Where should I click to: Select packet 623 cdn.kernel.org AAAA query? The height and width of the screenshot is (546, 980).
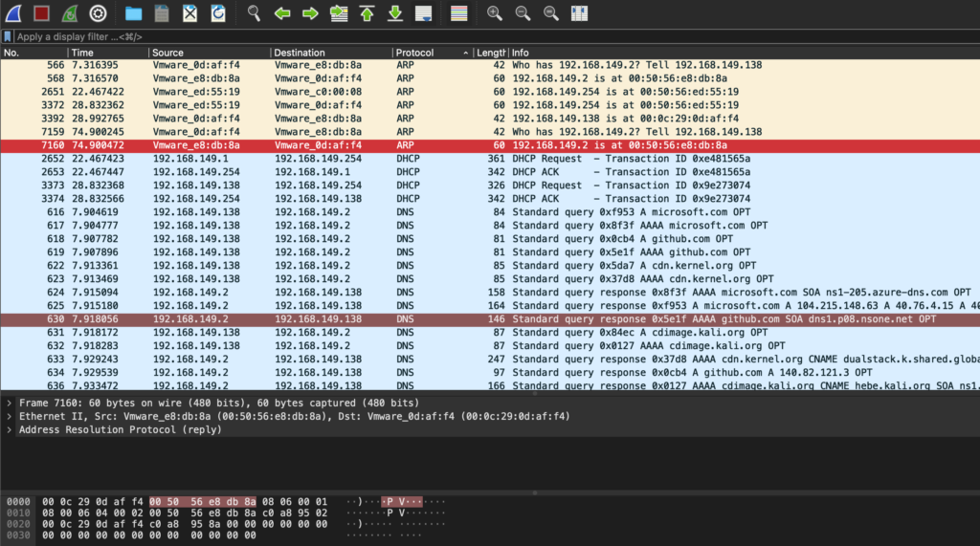click(490, 279)
